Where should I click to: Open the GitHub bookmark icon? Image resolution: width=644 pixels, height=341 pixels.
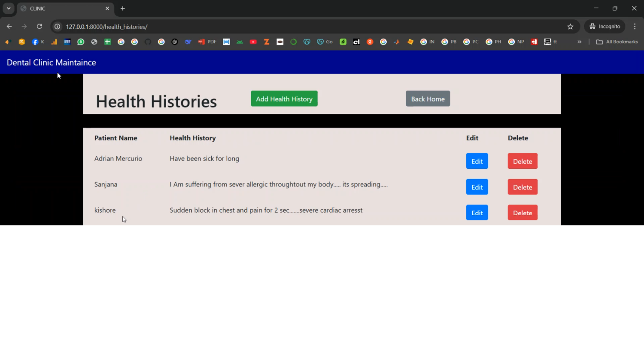point(148,42)
